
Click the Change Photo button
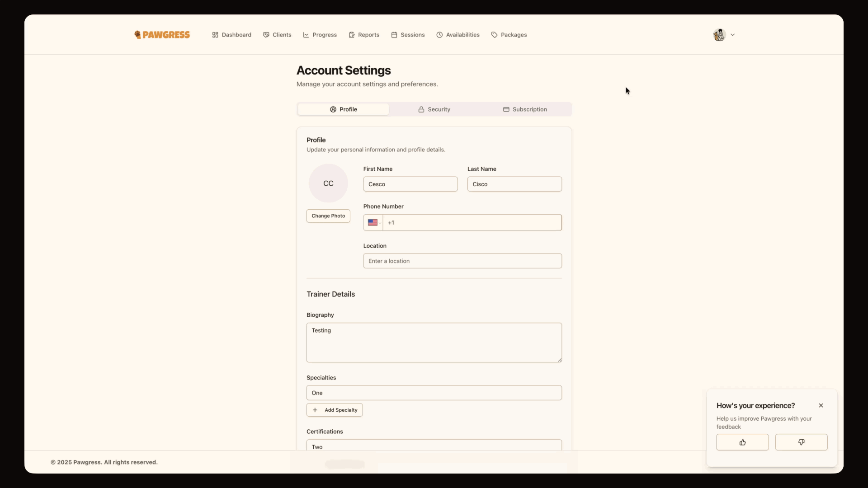328,216
